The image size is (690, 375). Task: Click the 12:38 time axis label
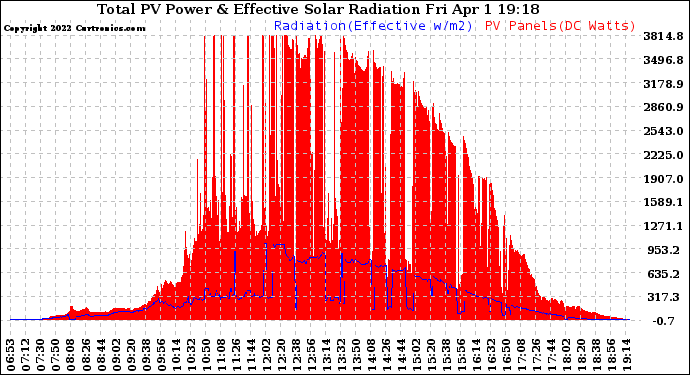(x=297, y=355)
